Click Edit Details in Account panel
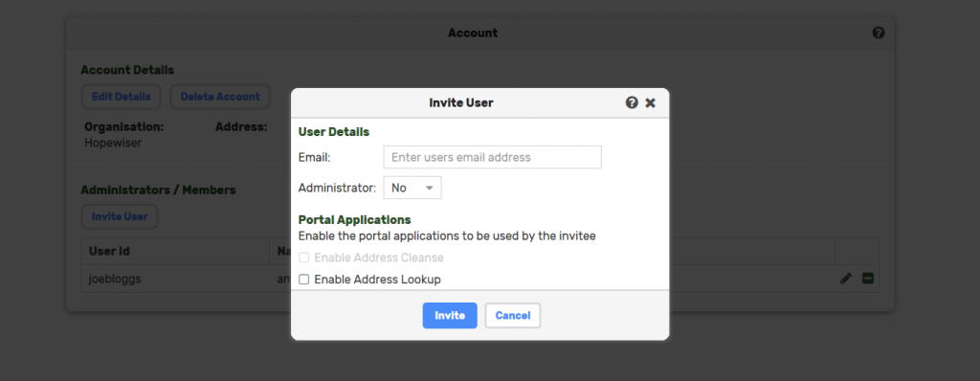 [122, 97]
